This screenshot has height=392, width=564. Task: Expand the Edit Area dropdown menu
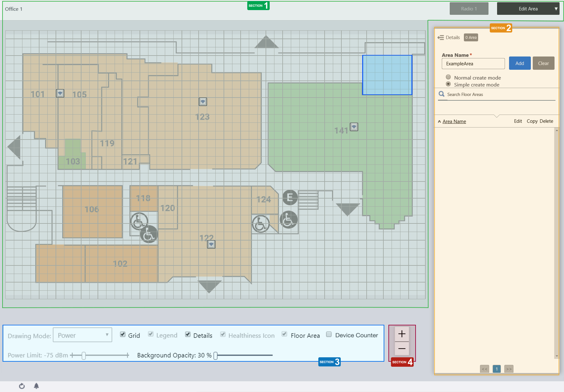point(556,9)
